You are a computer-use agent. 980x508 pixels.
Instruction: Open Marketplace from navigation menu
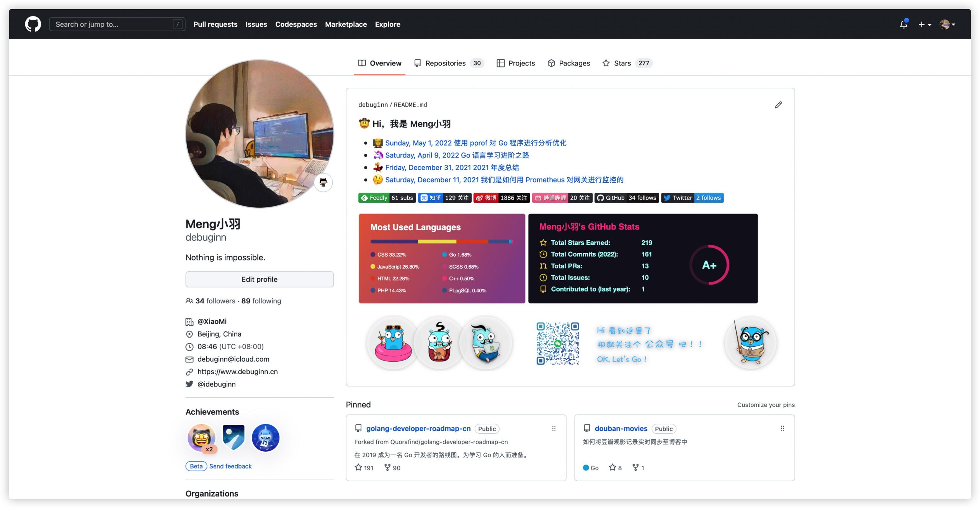[346, 24]
